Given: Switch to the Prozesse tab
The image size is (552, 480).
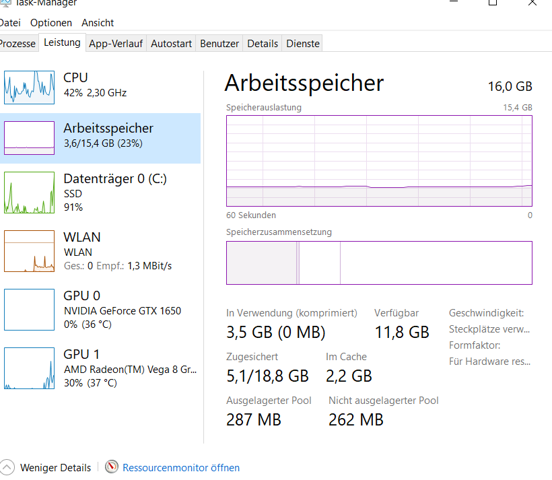Looking at the screenshot, I should [18, 44].
